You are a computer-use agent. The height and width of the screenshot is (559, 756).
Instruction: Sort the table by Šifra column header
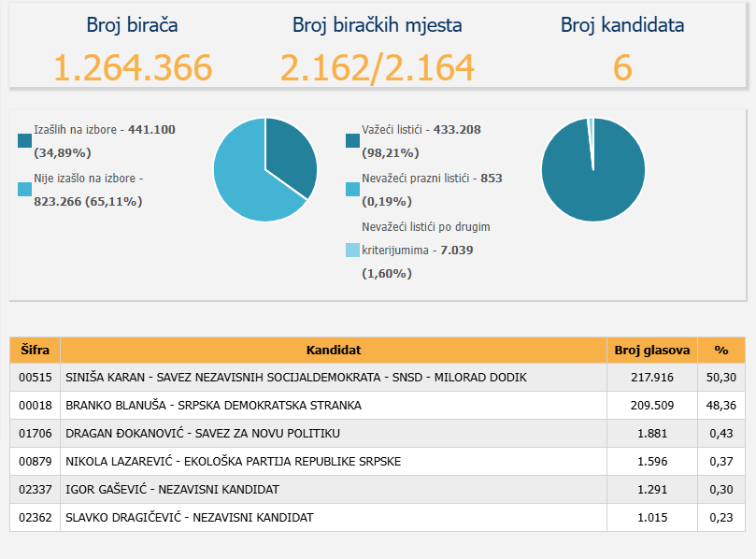click(35, 351)
